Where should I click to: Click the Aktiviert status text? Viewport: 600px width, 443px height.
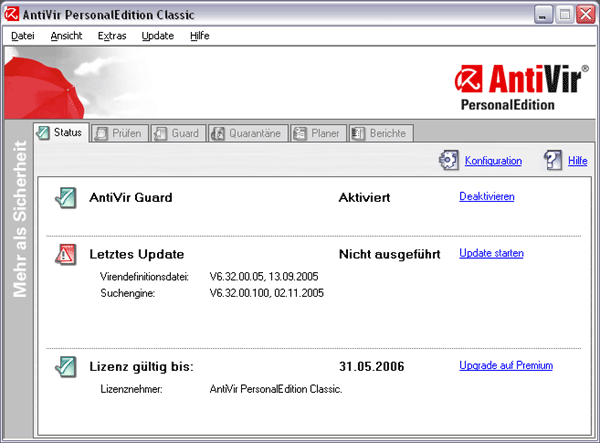pyautogui.click(x=365, y=198)
